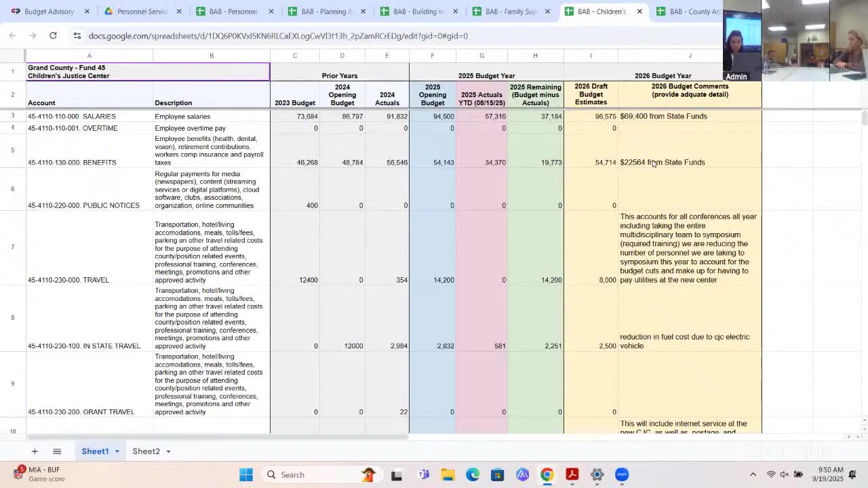Open Adobe Acrobat from the taskbar

coord(572,474)
